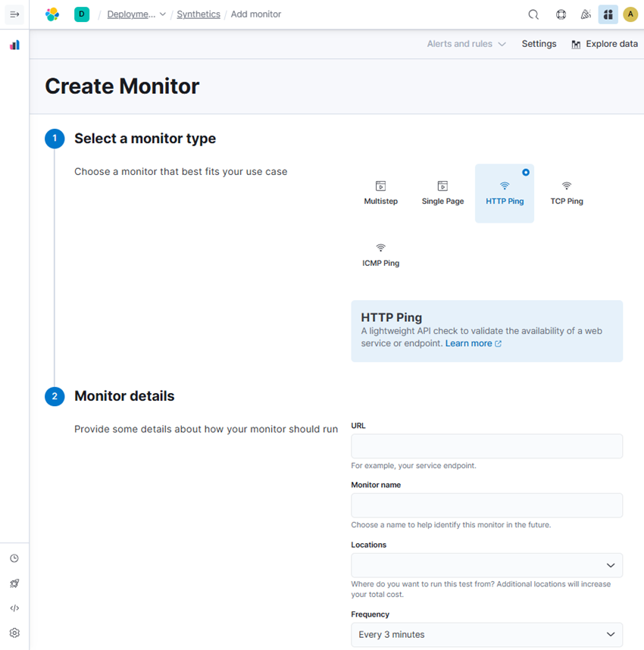Open the help menu icon

(561, 14)
